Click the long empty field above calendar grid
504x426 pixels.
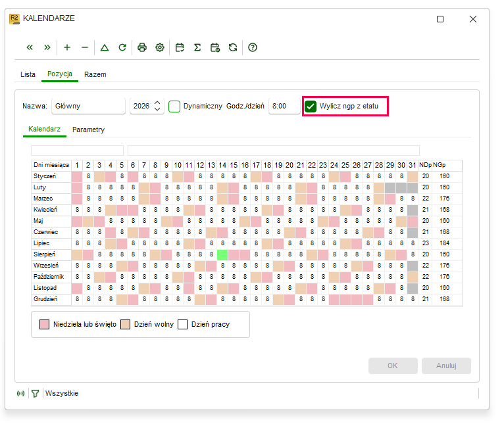[274, 151]
